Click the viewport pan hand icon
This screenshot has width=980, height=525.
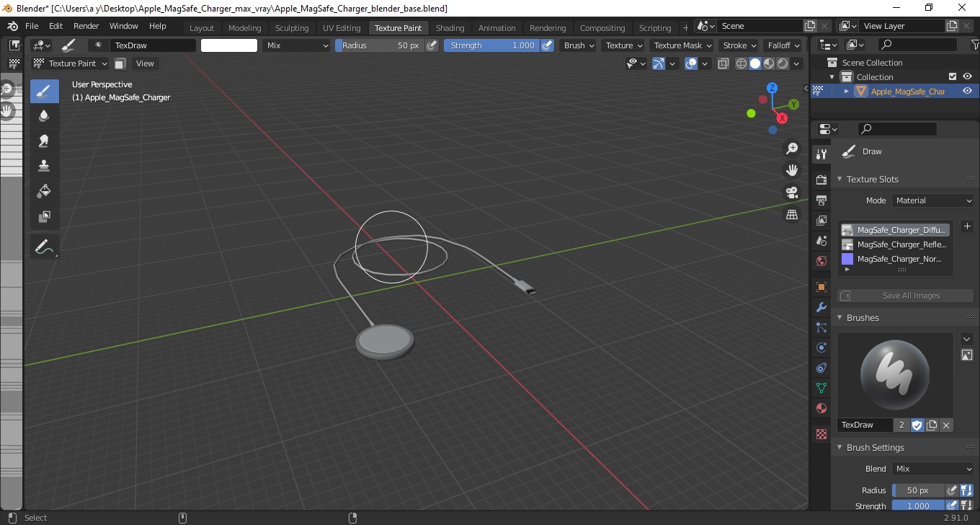click(x=792, y=170)
